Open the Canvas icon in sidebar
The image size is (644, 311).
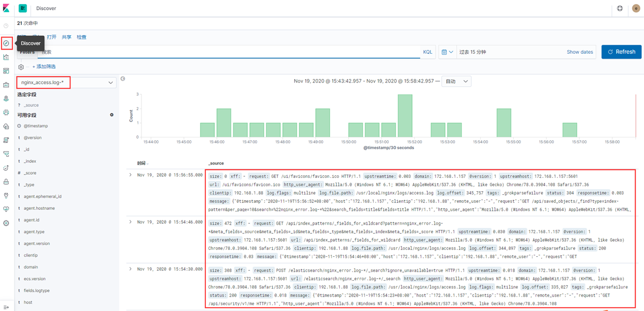(6, 85)
